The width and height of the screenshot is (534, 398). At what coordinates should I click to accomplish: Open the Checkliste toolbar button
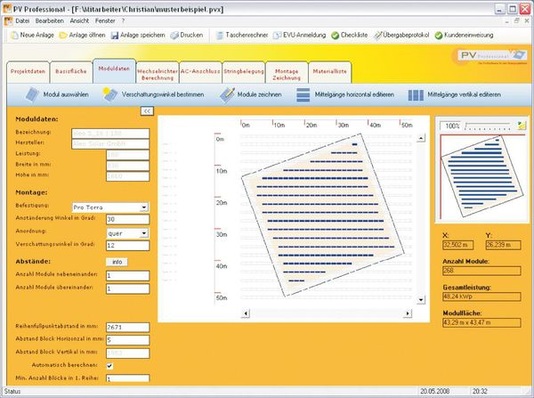[350, 35]
